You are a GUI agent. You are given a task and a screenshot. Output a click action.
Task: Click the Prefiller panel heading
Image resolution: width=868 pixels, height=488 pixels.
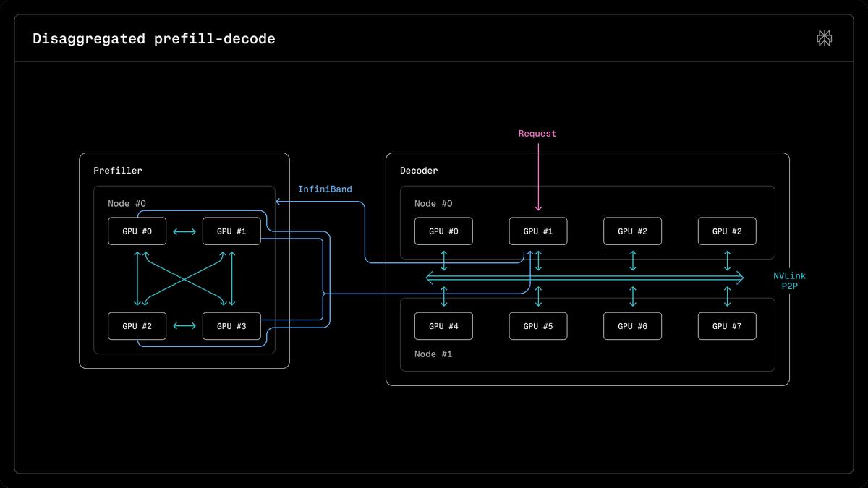(118, 171)
